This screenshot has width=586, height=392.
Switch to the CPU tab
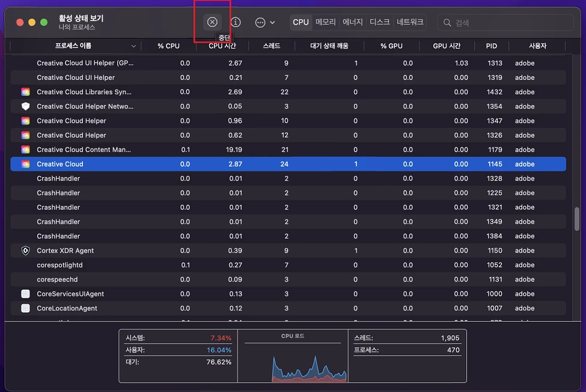[x=301, y=22]
